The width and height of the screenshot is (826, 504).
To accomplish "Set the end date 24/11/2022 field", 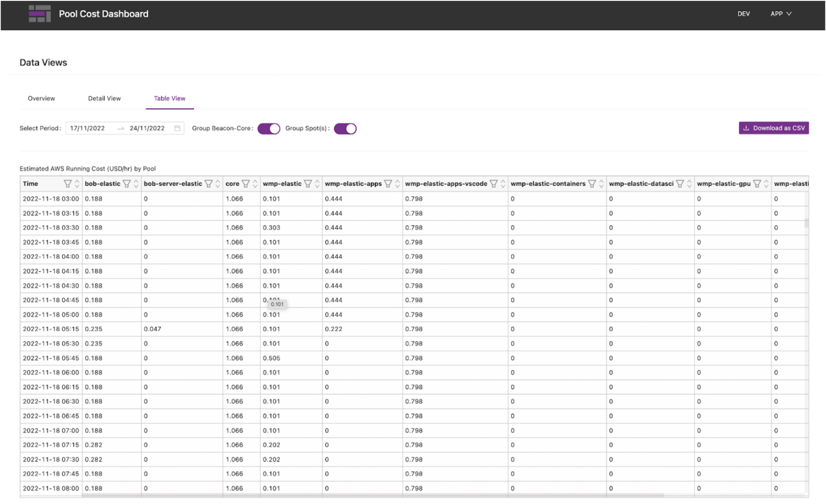I will point(147,128).
